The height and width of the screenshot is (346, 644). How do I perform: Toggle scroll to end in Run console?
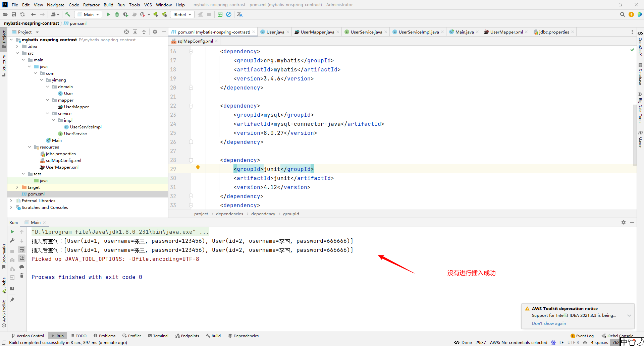(22, 258)
